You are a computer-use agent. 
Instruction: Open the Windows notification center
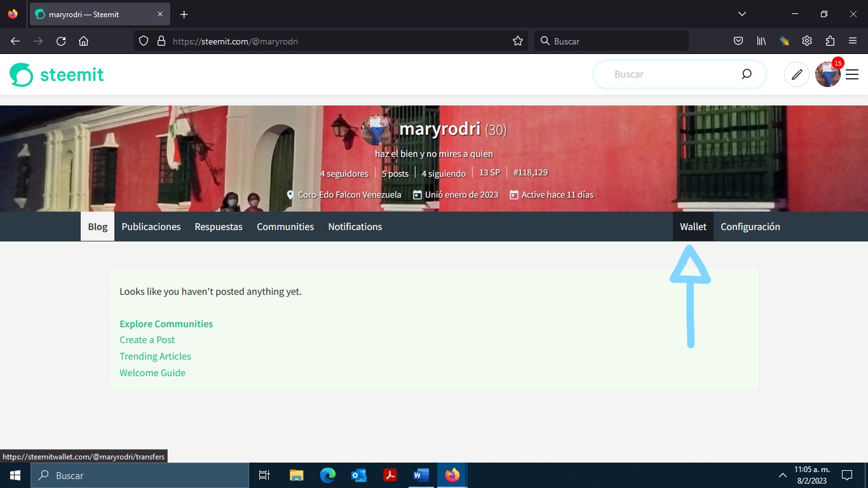click(847, 475)
